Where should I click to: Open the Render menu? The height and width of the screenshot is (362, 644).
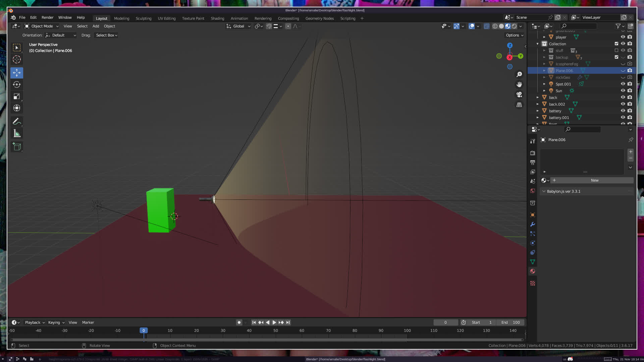[47, 17]
